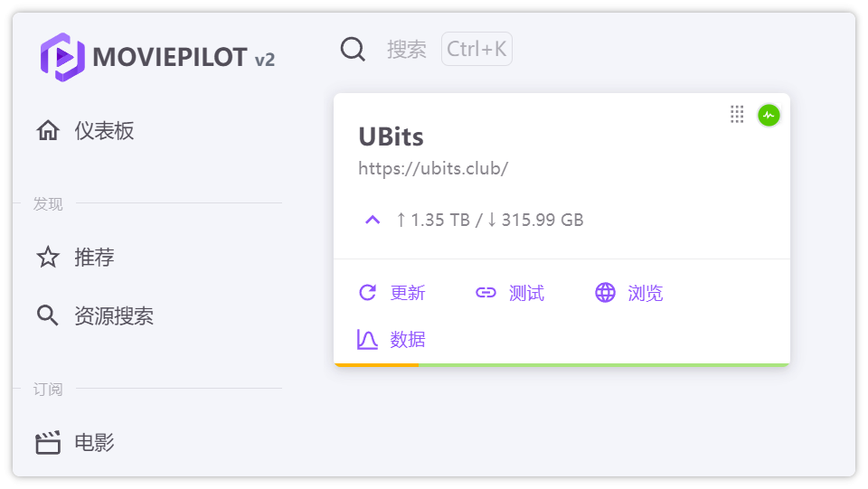
Task: Open the 推荐 menu item
Action: [94, 258]
